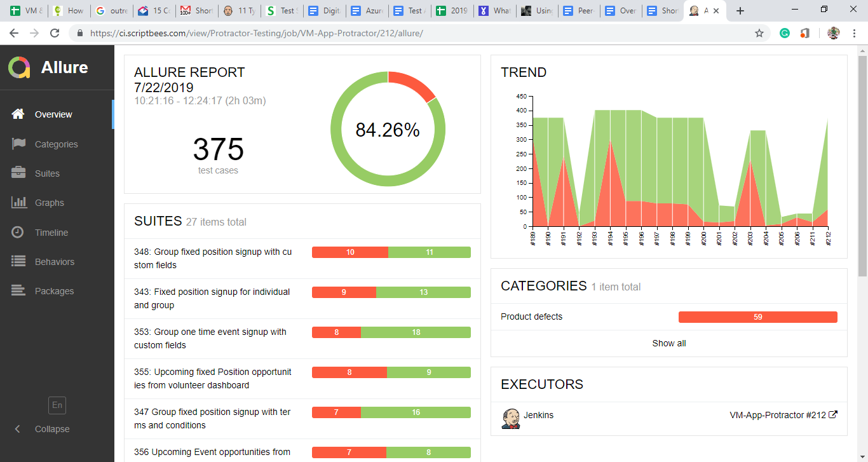Viewport: 868px width, 462px height.
Task: Open VM-App-Protractor #212 external link icon
Action: click(832, 414)
